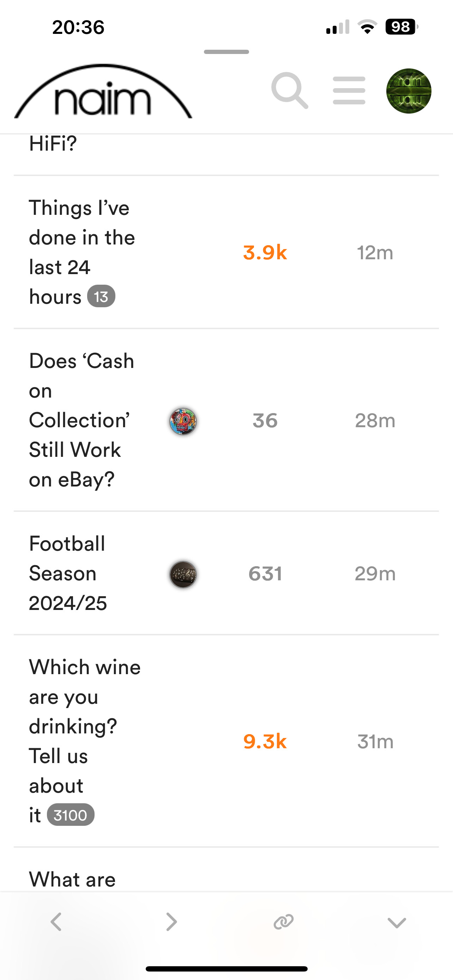Viewport: 453px width, 980px height.
Task: Open 'Football Season 2024/25' topic
Action: [68, 573]
